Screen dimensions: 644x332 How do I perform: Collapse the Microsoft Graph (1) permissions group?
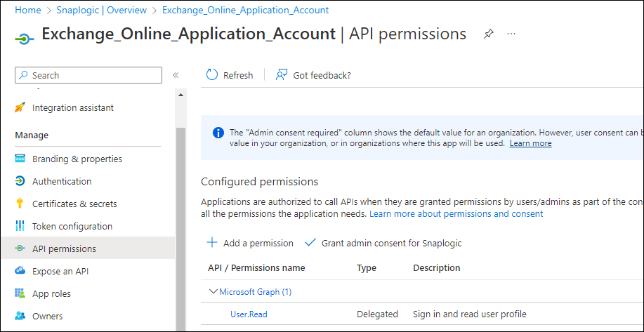pyautogui.click(x=213, y=291)
